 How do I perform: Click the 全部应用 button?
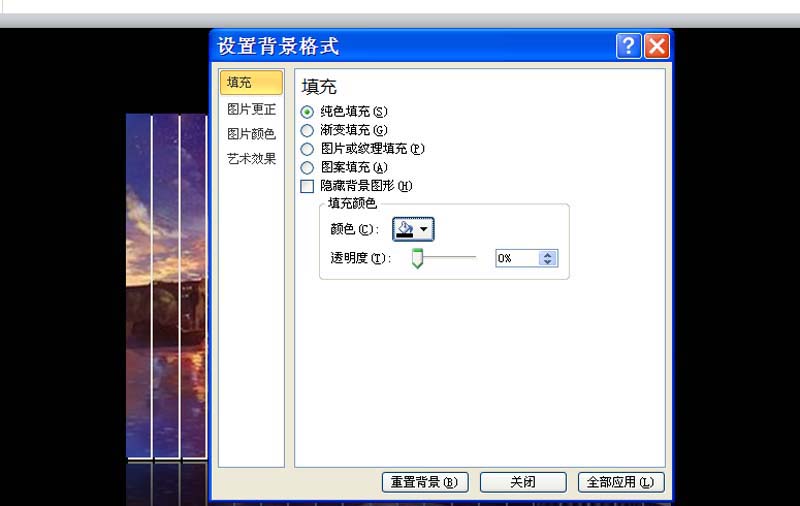point(621,482)
